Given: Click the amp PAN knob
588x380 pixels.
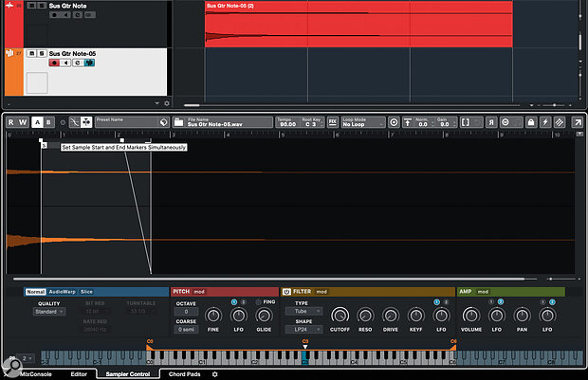Looking at the screenshot, I should 522,316.
